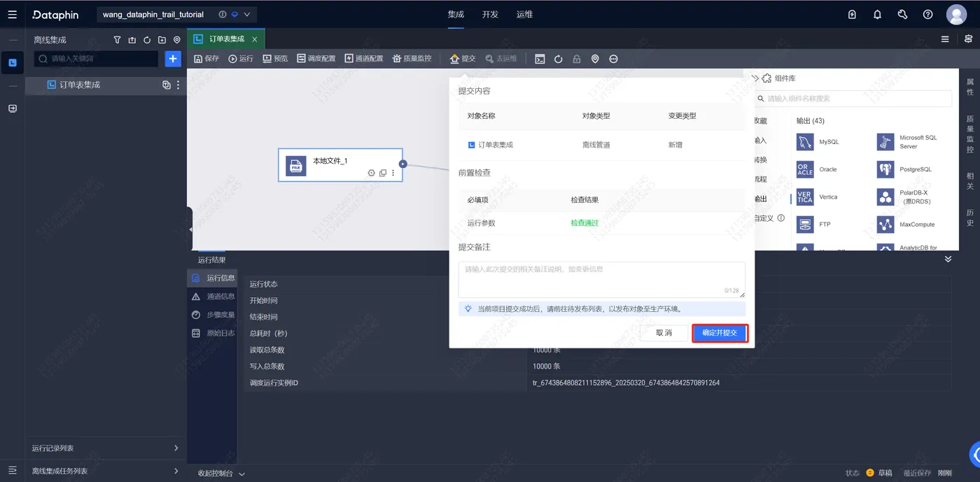The image size is (980, 482).
Task: Open the 属性 right sidebar tab
Action: (969, 87)
